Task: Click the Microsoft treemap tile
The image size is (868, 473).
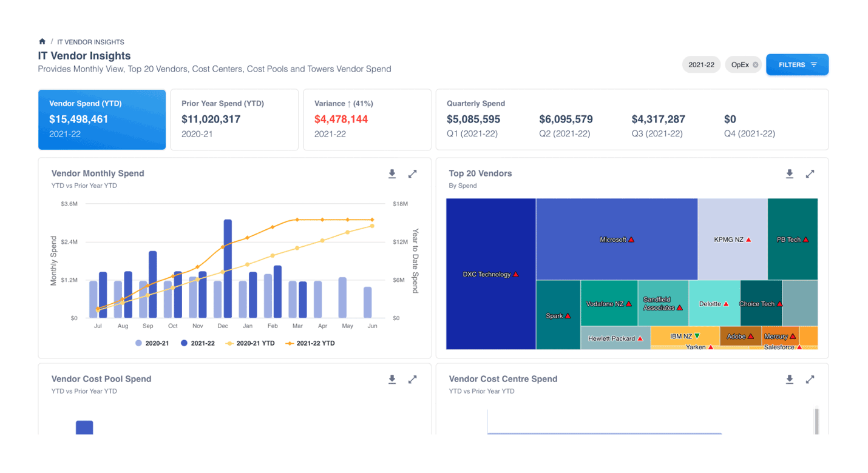Action: [617, 240]
